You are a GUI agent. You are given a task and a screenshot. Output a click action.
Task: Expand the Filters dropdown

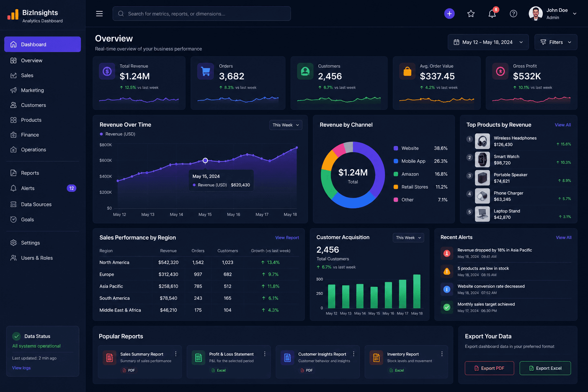[556, 42]
